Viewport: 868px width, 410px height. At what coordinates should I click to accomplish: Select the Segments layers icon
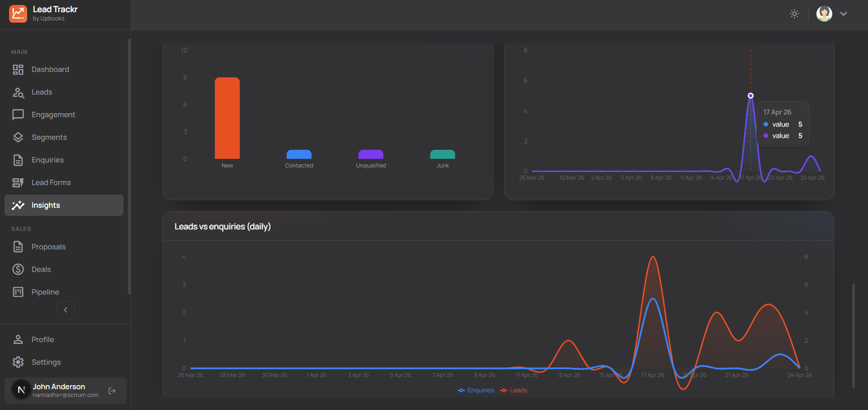pos(18,137)
